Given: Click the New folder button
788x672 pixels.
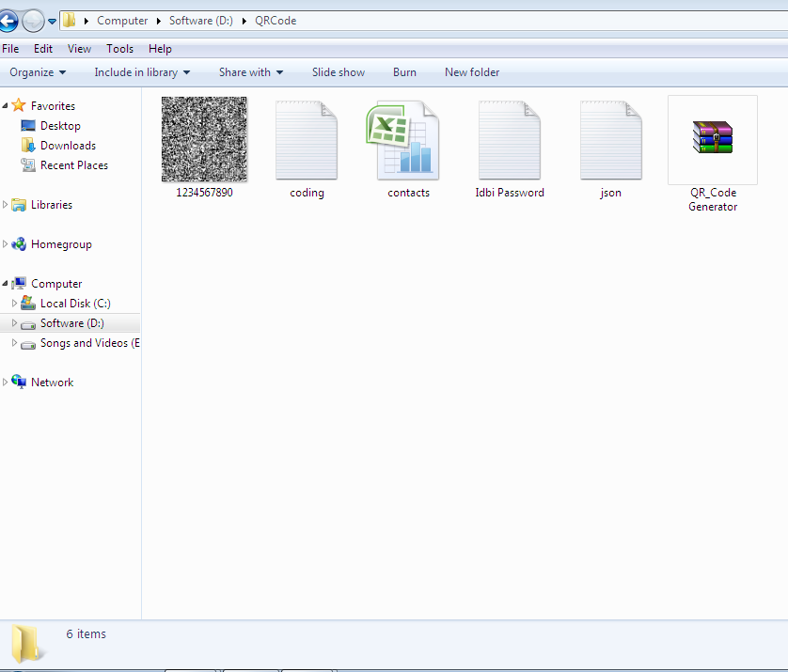Looking at the screenshot, I should [472, 72].
